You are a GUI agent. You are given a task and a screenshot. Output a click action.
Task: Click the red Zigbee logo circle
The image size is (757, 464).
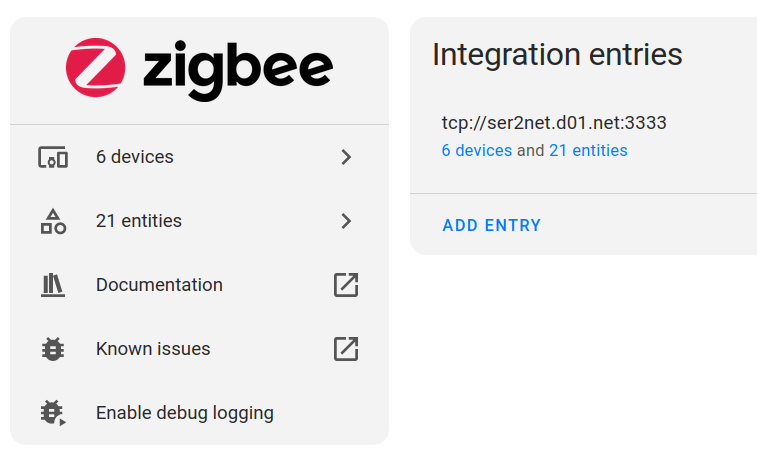click(96, 68)
